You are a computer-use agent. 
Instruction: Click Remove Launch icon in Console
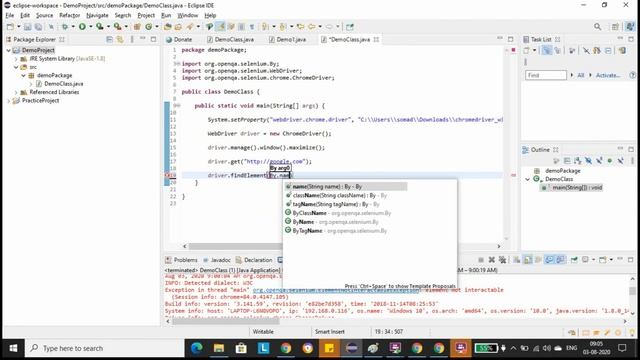point(492,260)
